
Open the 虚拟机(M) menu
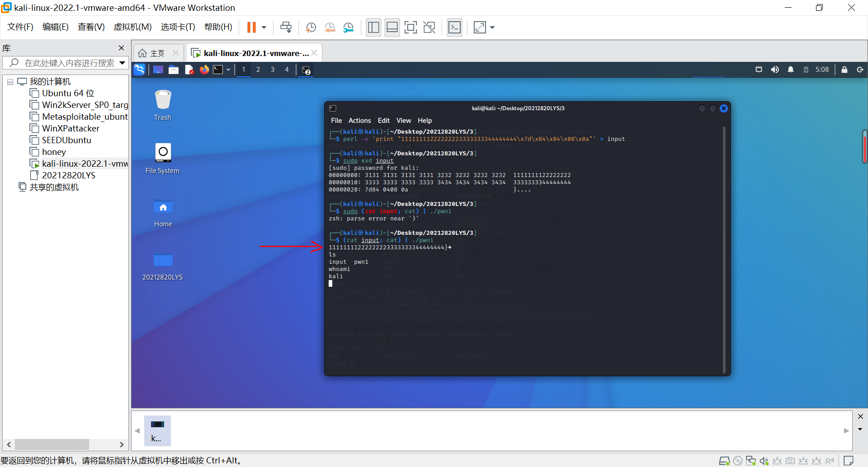point(132,27)
